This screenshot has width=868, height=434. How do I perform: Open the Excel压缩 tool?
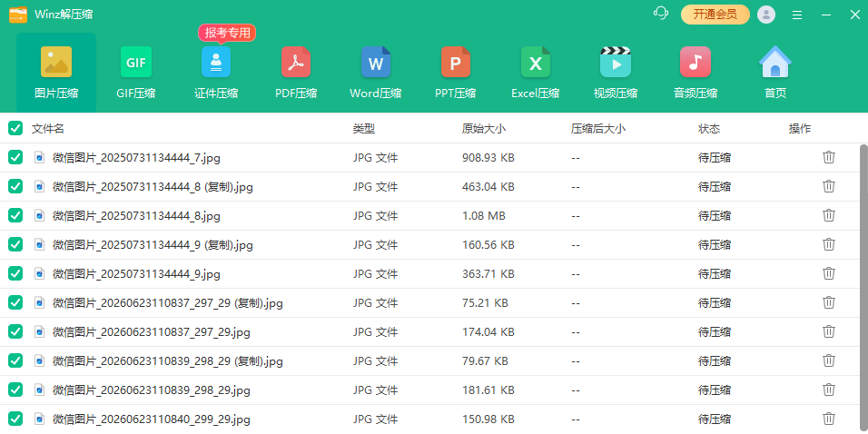[x=536, y=73]
